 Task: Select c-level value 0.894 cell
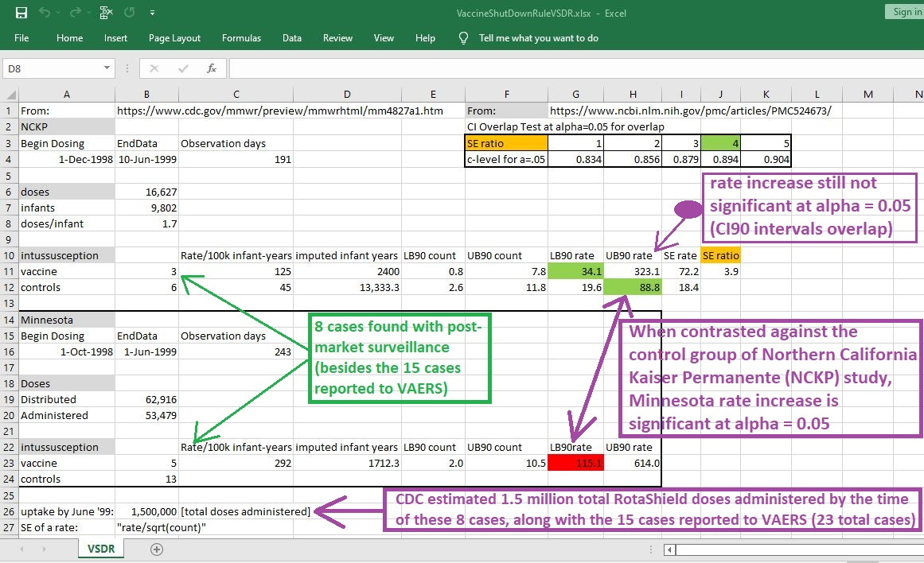[x=721, y=159]
